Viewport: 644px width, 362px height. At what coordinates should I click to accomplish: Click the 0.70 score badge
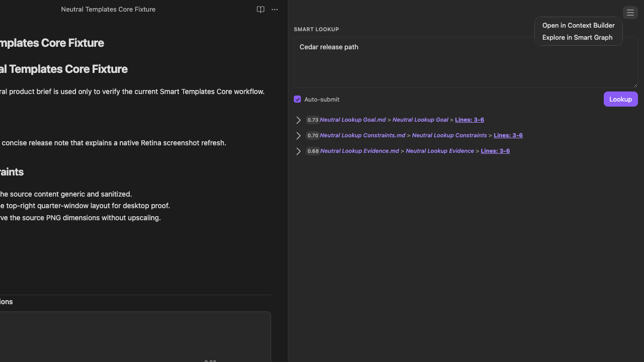tap(313, 136)
